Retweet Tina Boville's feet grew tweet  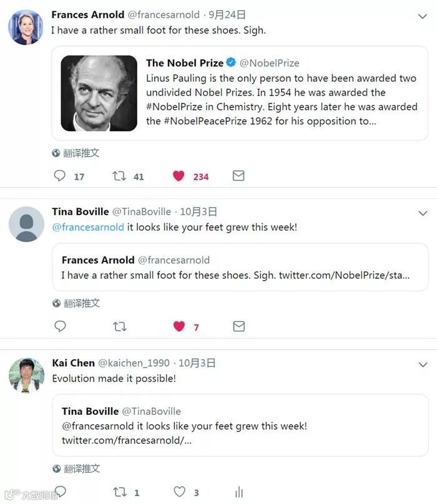click(x=120, y=327)
